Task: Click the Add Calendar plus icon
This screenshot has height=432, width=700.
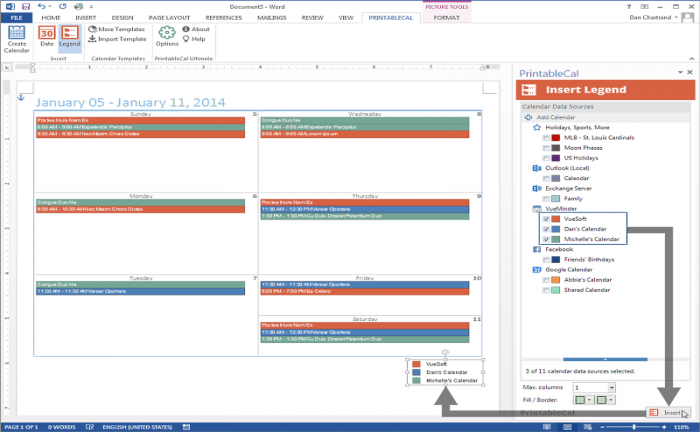Action: [529, 117]
